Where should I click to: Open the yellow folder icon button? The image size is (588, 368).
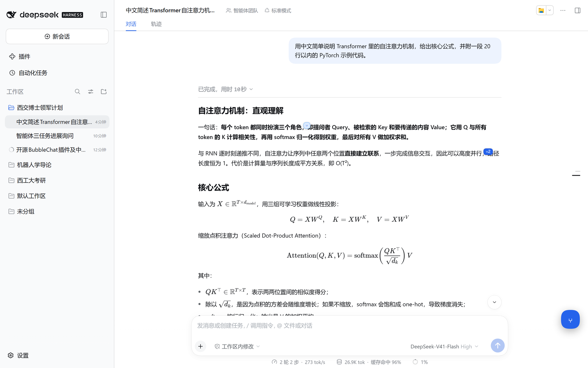(x=541, y=10)
